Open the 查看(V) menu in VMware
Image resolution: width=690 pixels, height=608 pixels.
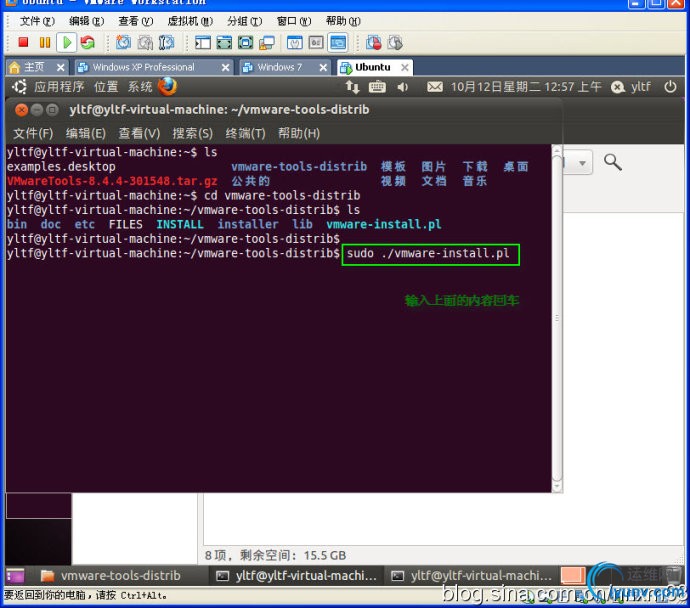coord(136,21)
